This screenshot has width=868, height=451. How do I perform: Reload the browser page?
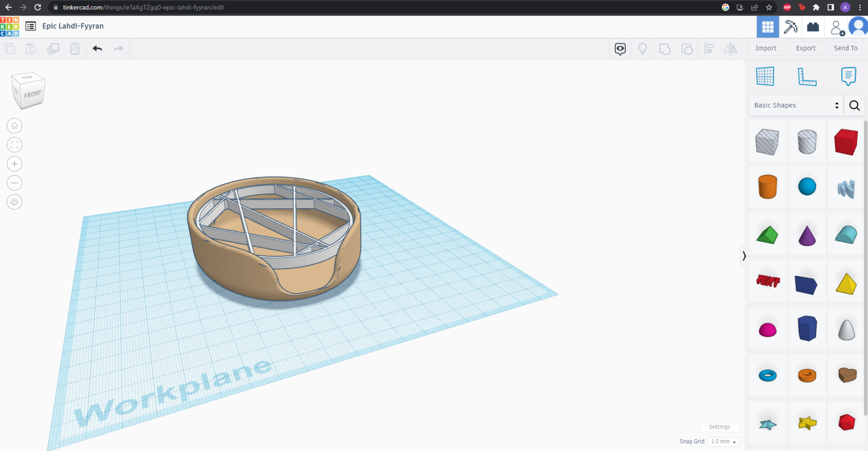(x=38, y=7)
